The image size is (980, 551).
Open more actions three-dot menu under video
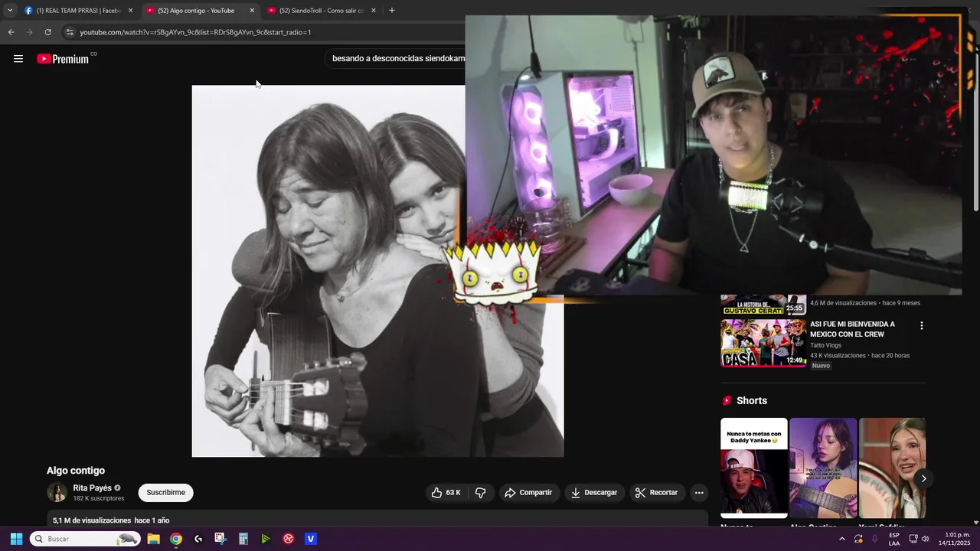tap(699, 493)
